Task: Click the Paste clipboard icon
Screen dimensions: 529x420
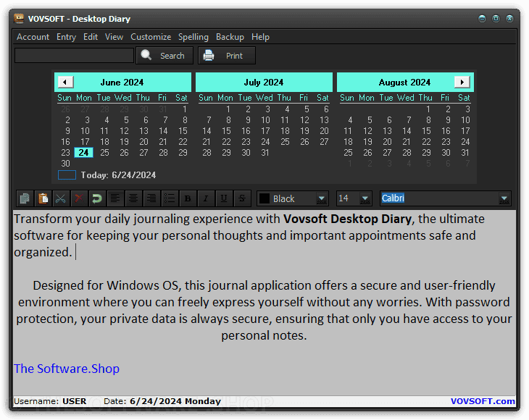Action: (43, 198)
